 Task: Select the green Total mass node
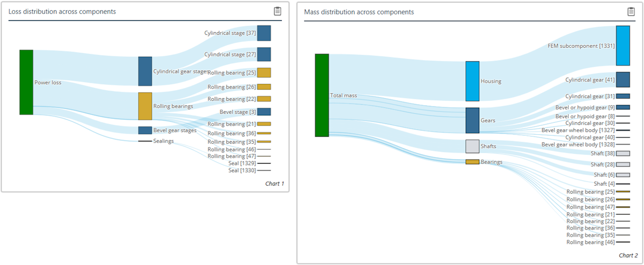[x=321, y=95]
